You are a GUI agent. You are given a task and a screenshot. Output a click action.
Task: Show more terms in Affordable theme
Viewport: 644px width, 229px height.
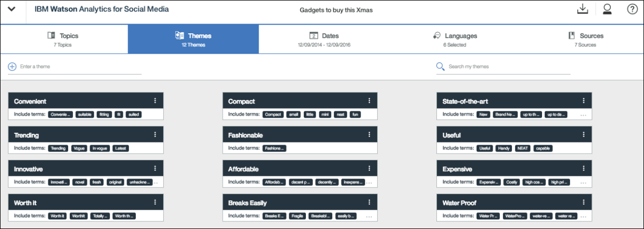pyautogui.click(x=369, y=183)
